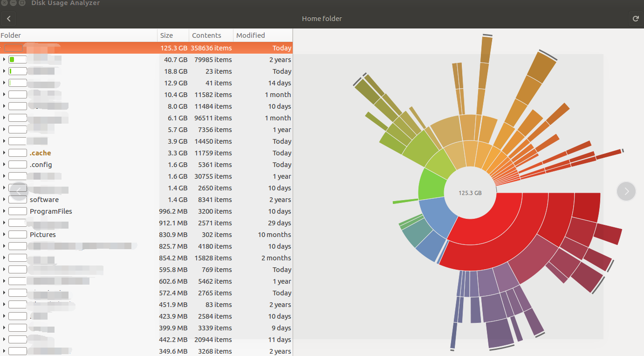The height and width of the screenshot is (356, 644).
Task: Click the left arrow beside the rings chart
Action: (x=18, y=191)
